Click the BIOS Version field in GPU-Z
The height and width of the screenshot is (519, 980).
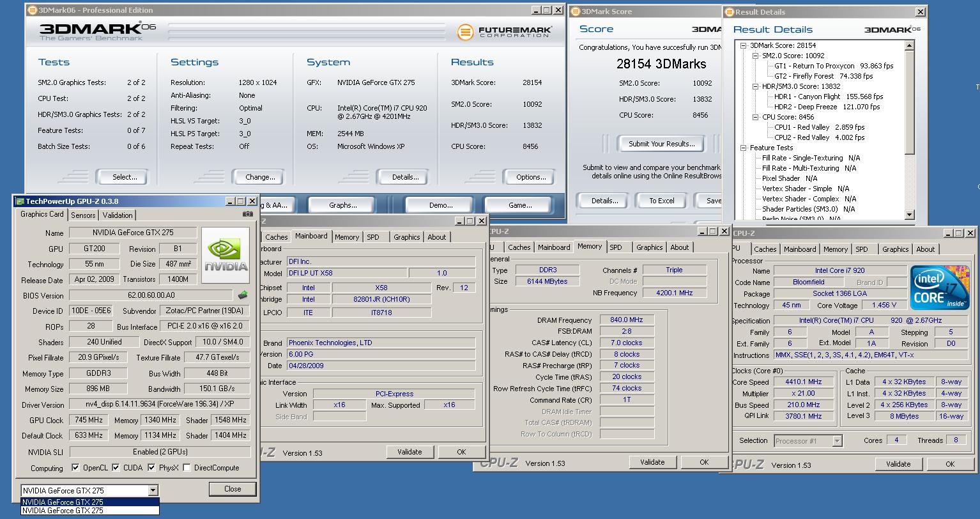(151, 295)
